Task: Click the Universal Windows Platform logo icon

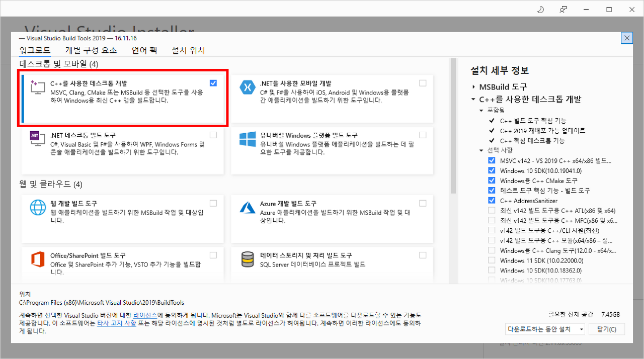Action: (x=247, y=139)
